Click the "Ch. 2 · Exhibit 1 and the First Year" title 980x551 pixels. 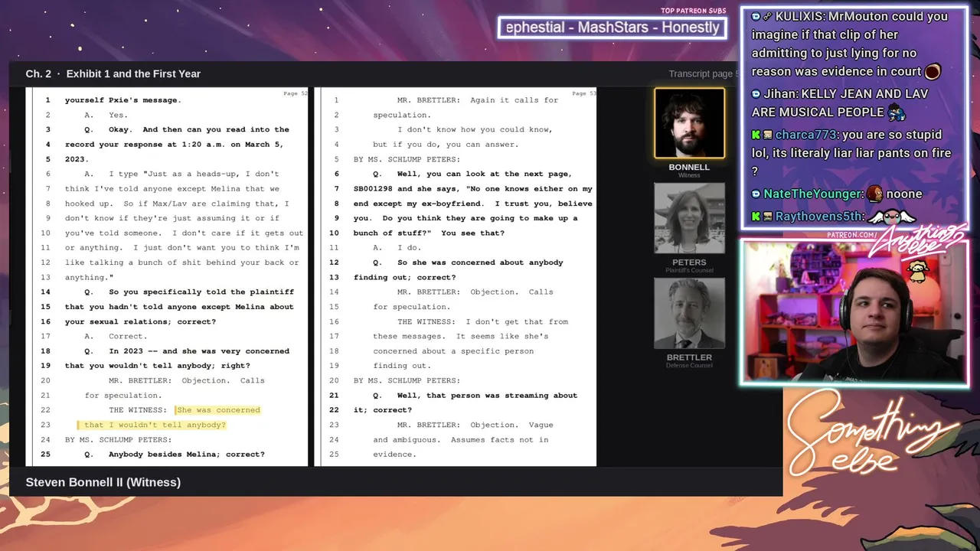tap(113, 74)
